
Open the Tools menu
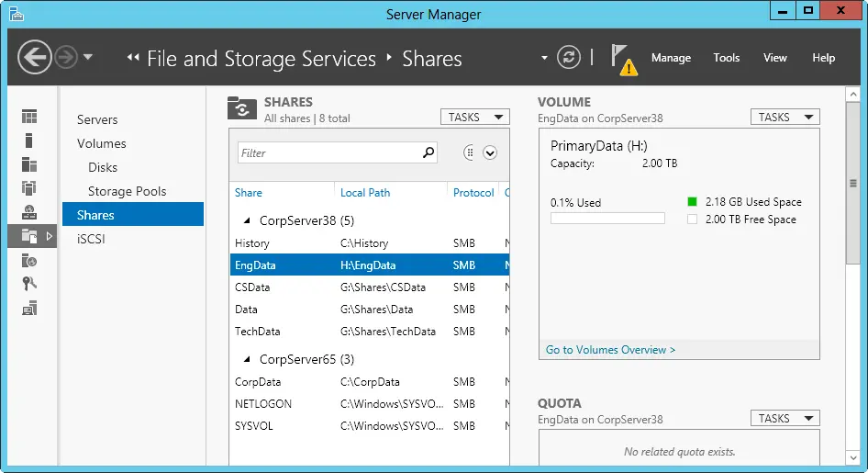point(727,58)
